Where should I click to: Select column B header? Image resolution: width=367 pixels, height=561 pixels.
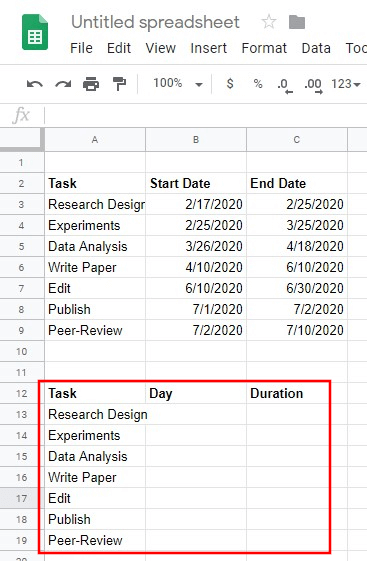click(196, 140)
